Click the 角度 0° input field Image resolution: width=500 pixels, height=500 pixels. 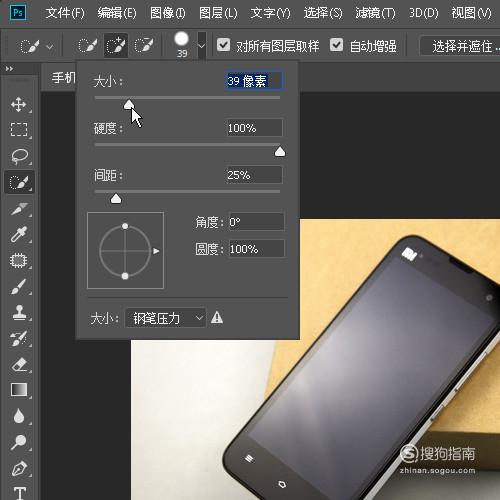(x=256, y=222)
